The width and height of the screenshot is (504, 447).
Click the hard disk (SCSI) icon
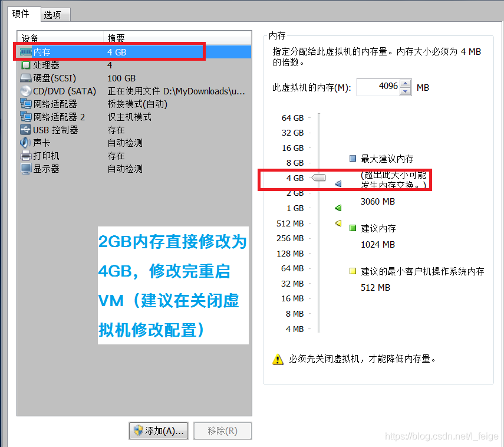pos(26,78)
